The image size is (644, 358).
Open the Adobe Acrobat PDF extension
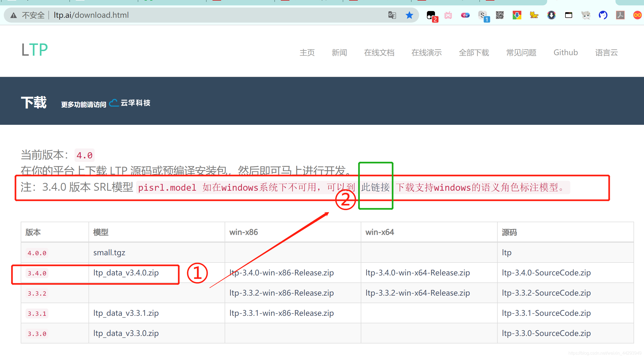point(620,15)
